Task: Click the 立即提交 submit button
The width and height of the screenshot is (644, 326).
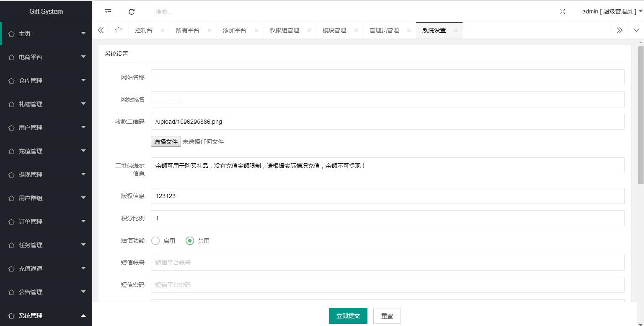Action: point(348,316)
